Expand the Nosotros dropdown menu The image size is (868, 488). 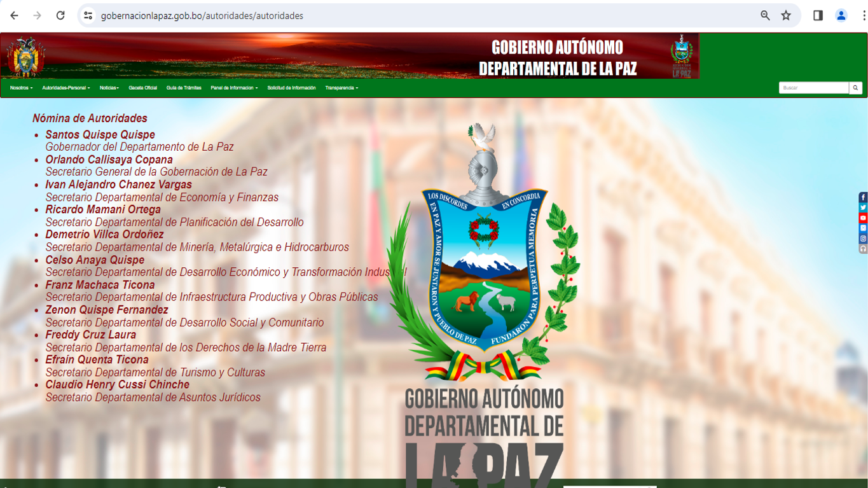21,88
